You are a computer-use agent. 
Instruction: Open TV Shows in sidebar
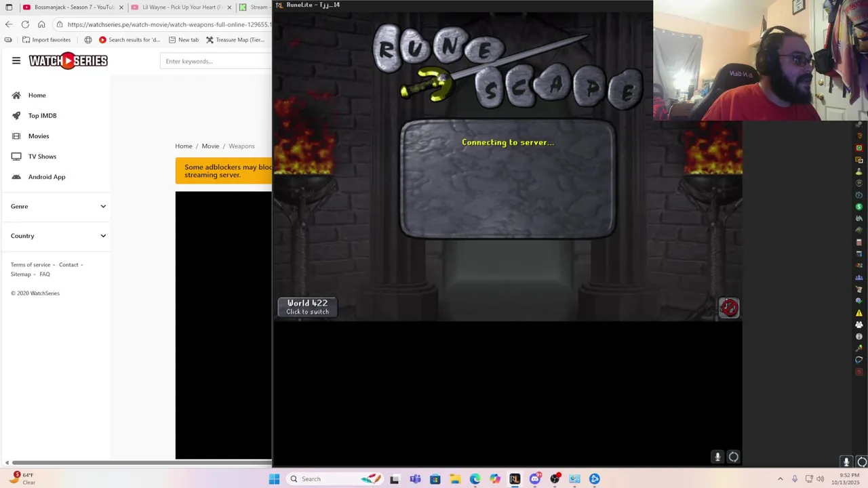click(x=42, y=157)
